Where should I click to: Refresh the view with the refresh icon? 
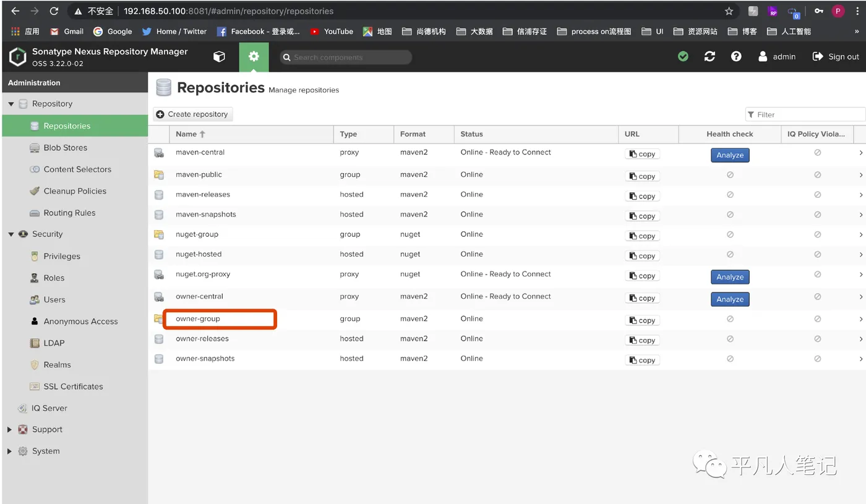point(710,56)
